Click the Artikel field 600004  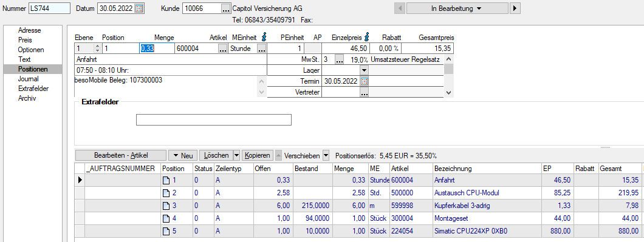[196, 49]
